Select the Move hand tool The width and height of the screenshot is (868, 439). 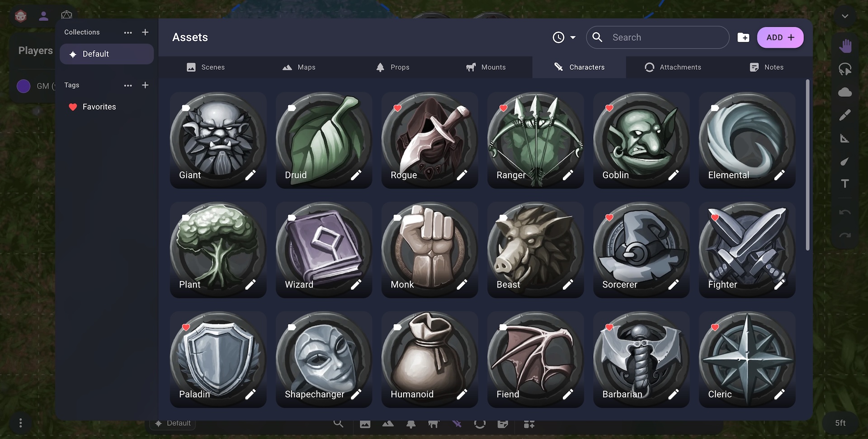(844, 46)
